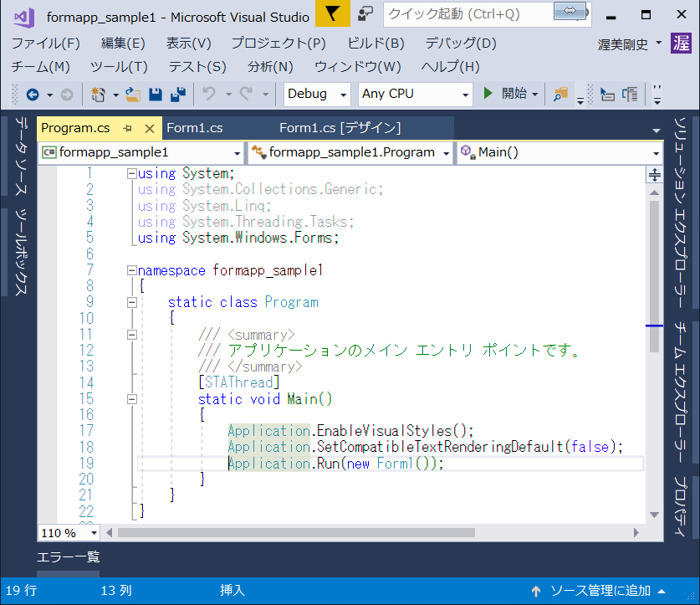Click the 開始 start button

point(509,94)
